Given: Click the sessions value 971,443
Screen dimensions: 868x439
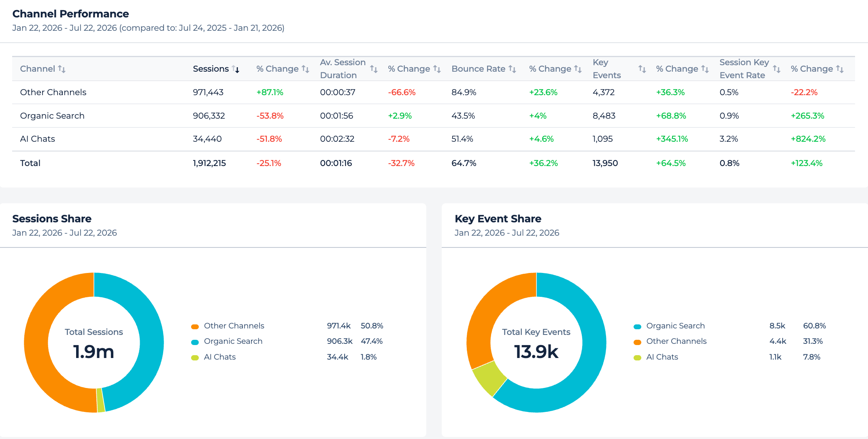Looking at the screenshot, I should tap(208, 92).
